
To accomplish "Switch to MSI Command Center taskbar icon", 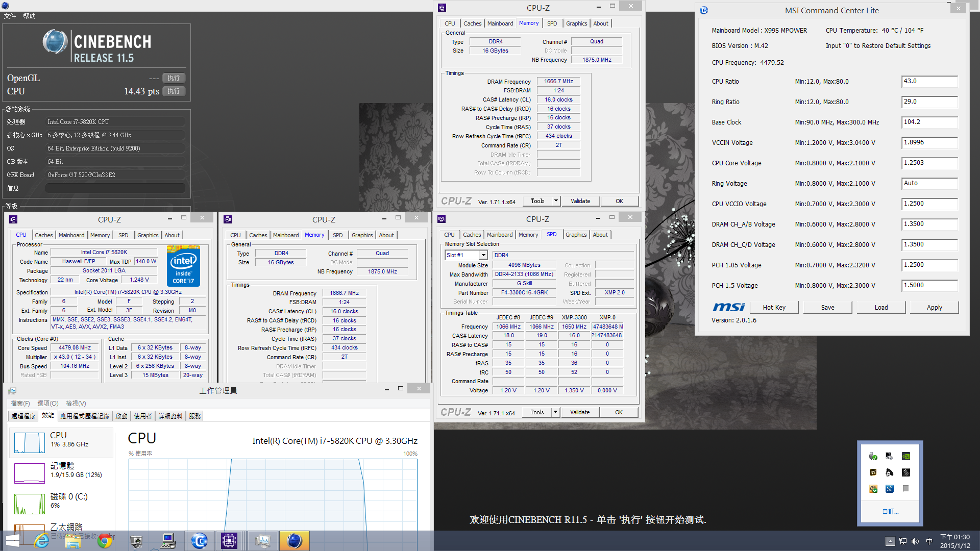I will tap(200, 541).
